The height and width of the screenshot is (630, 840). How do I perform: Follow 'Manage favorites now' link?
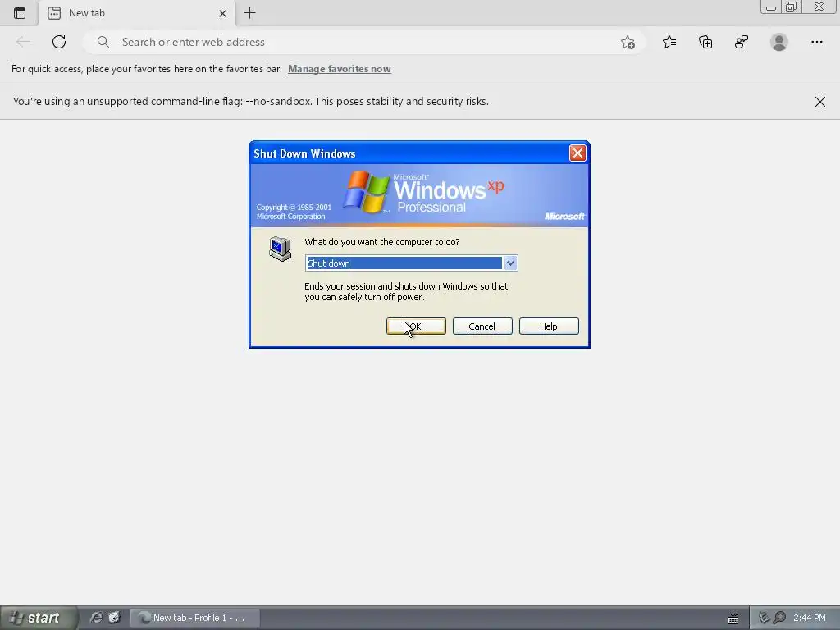(339, 69)
